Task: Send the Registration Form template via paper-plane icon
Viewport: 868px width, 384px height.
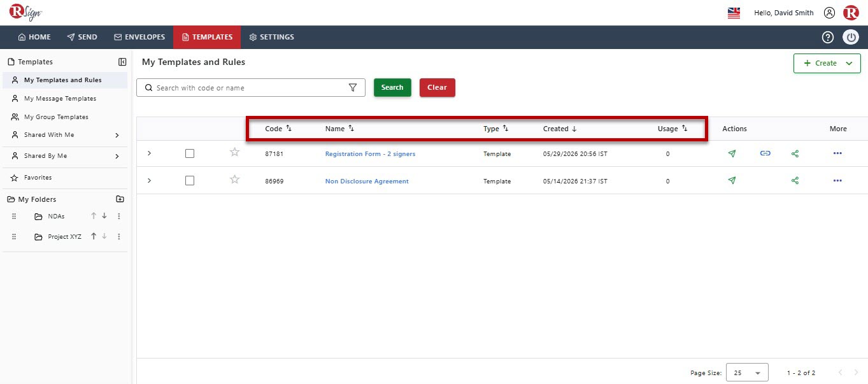Action: (x=732, y=153)
